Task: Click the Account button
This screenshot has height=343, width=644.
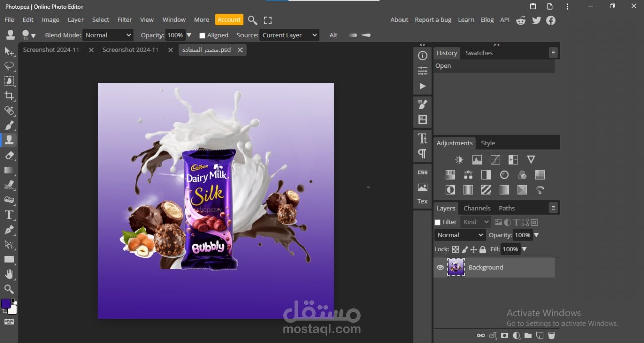Action: pos(229,20)
